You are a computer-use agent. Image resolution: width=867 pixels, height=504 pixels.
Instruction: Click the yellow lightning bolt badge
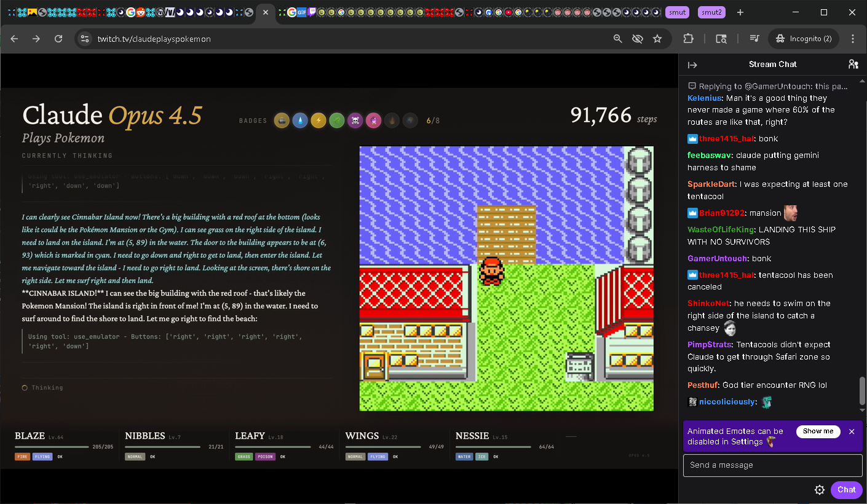tap(319, 120)
